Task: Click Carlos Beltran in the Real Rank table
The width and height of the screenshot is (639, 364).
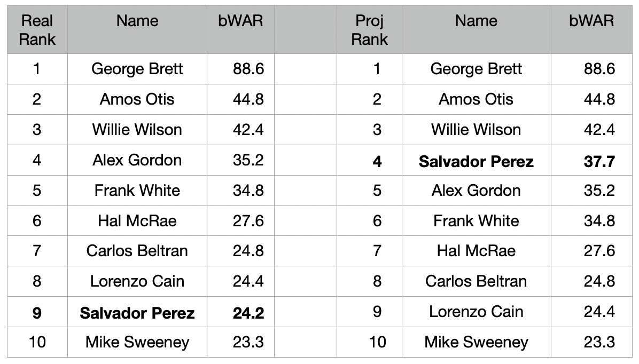Action: [x=137, y=251]
